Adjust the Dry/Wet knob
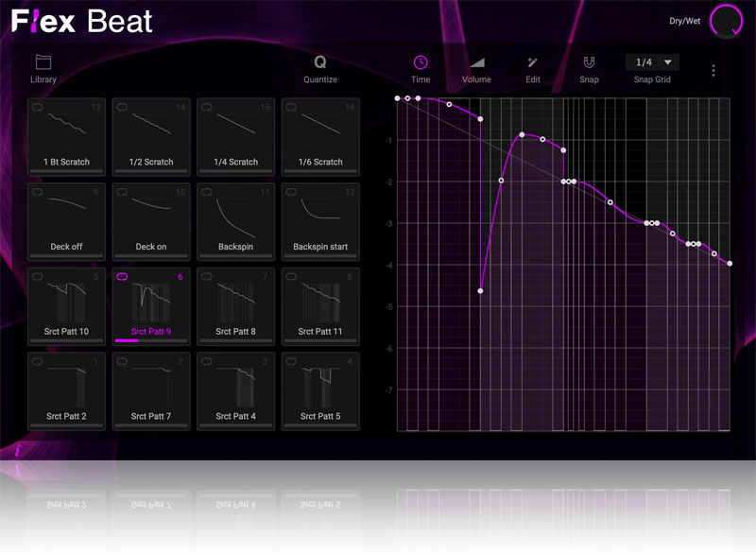 point(726,21)
